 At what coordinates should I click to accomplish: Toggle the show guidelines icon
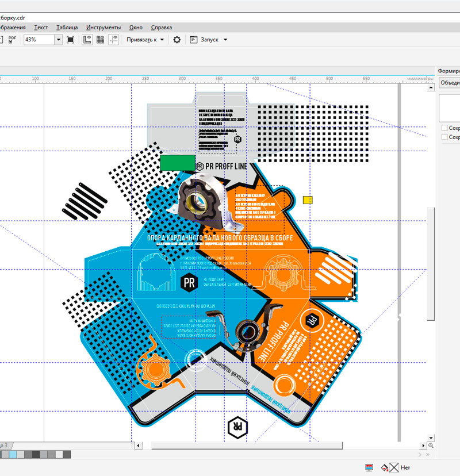(114, 40)
